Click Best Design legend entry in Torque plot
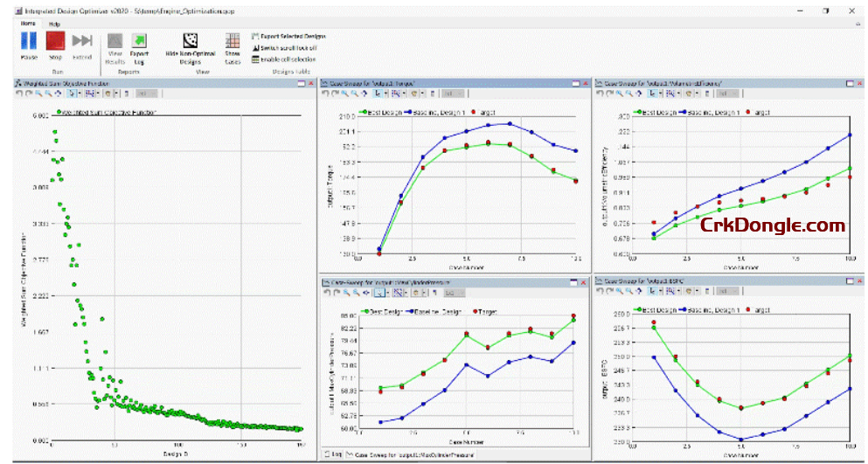Image resolution: width=868 pixels, height=464 pixels. (x=385, y=112)
